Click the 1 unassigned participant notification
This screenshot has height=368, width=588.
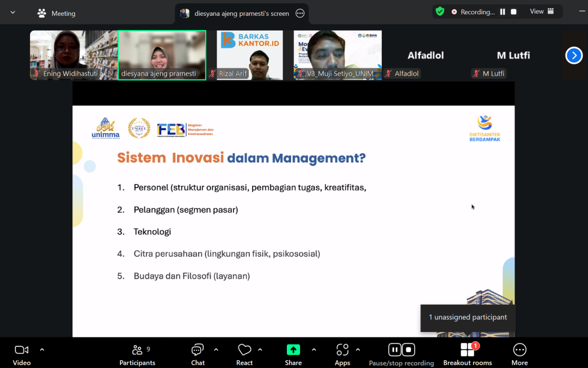click(468, 318)
